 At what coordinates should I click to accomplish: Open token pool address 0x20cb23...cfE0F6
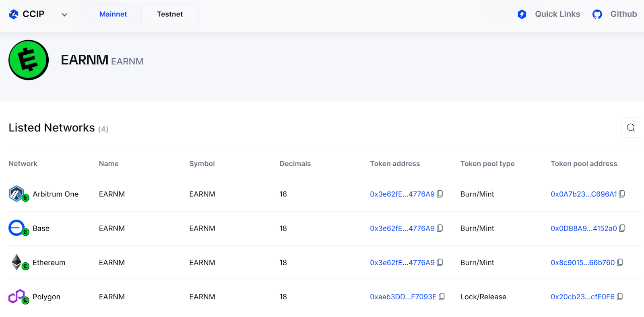coord(582,297)
